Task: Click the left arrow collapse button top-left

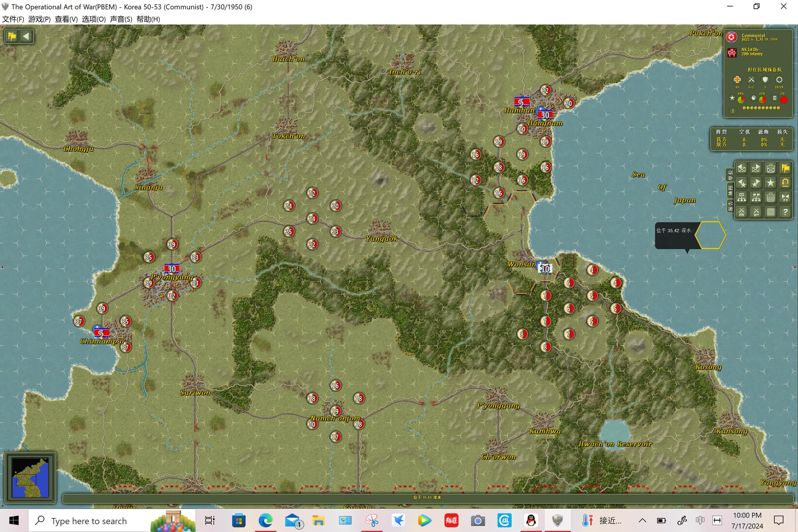Action: pyautogui.click(x=26, y=36)
